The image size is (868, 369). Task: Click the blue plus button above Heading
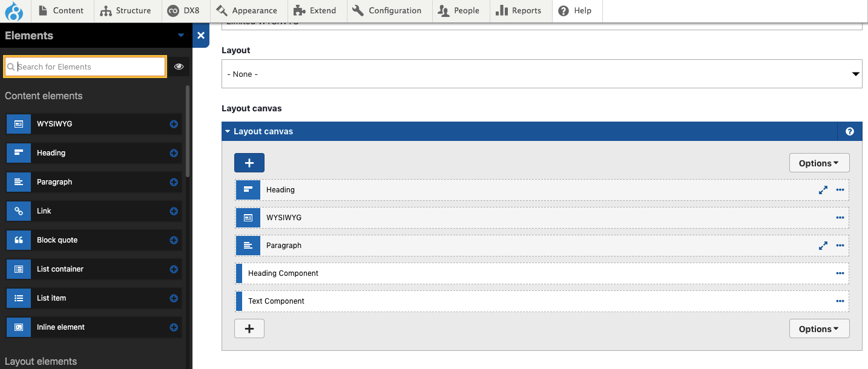(x=249, y=163)
